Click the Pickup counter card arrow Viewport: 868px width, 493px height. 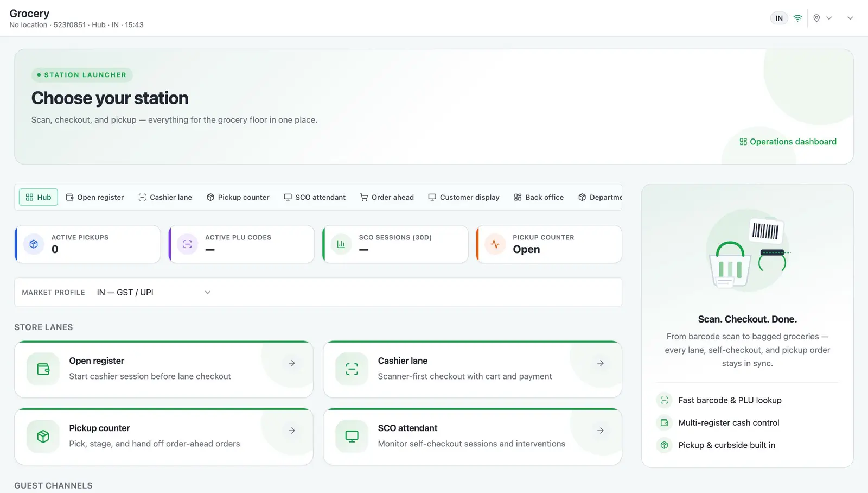[x=292, y=431]
